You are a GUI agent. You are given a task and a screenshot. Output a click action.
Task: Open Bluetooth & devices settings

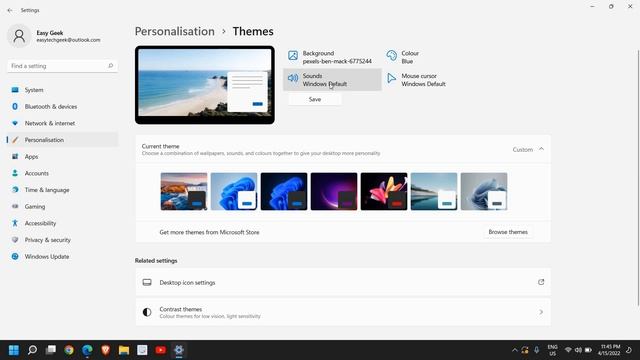pyautogui.click(x=62, y=107)
